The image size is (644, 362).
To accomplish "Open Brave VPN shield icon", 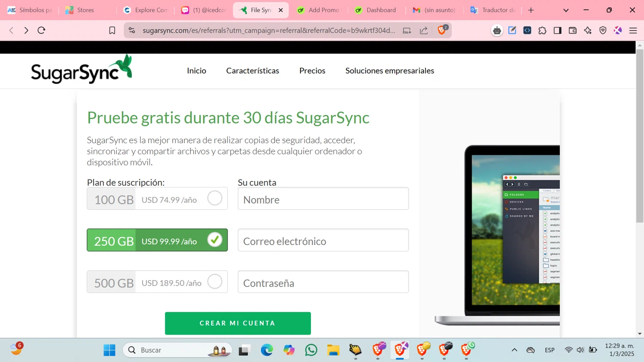I will [603, 30].
